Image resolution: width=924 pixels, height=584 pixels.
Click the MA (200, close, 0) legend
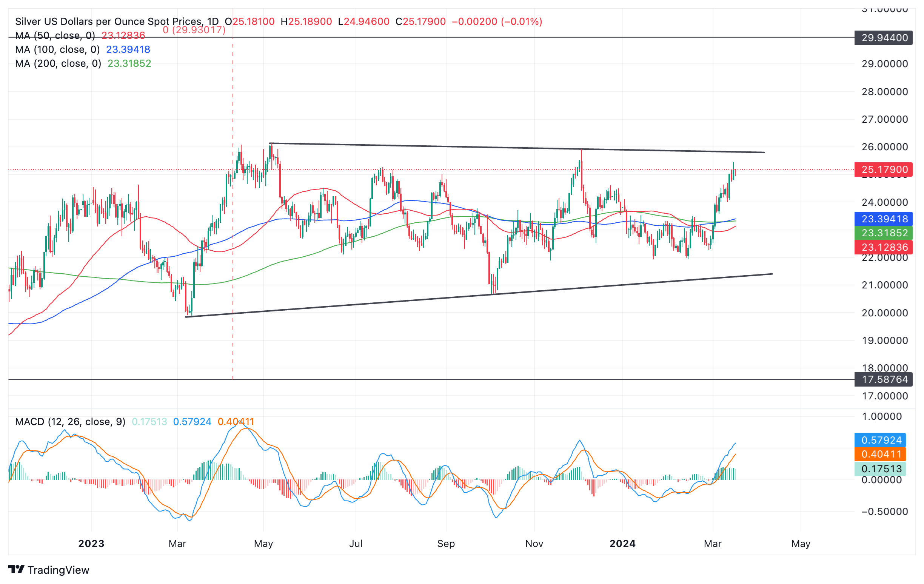(x=58, y=63)
